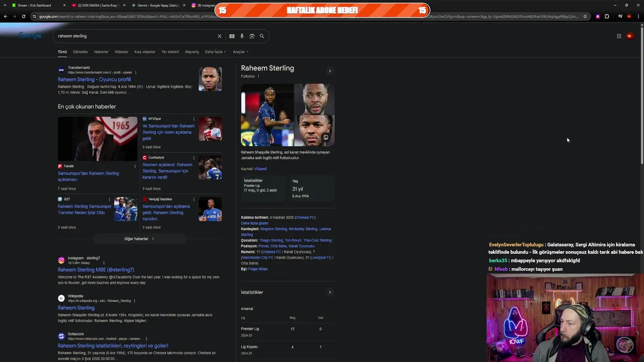Open the on-screen keyboard input tool
This screenshot has width=644, height=362.
point(232,36)
